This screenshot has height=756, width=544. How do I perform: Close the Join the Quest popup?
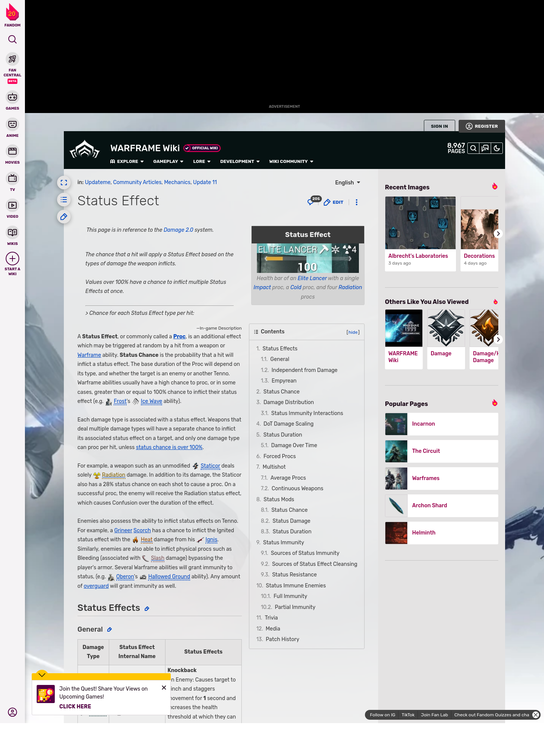tap(164, 688)
